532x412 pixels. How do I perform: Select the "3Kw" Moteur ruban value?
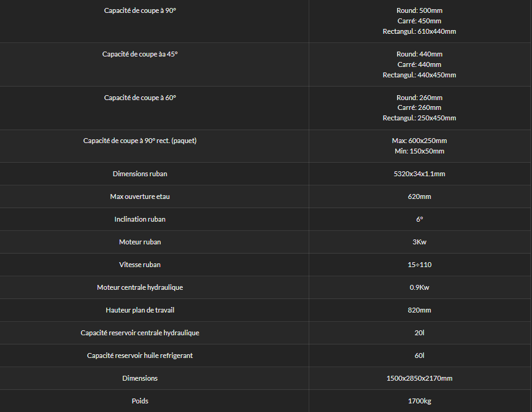[x=419, y=242]
